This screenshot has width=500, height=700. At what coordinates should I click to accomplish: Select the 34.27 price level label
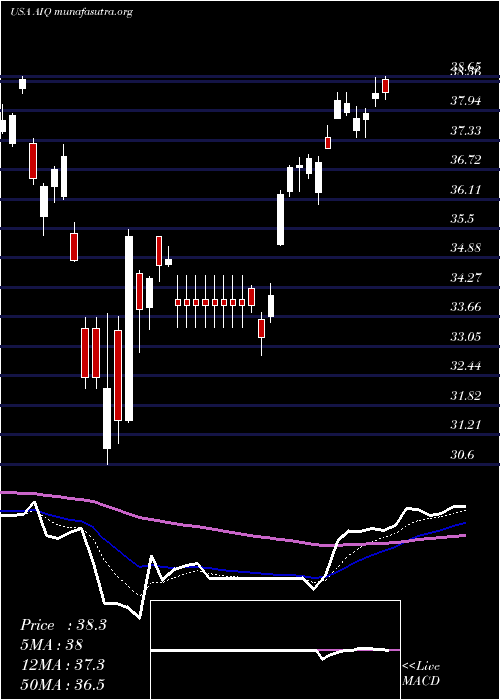(466, 278)
